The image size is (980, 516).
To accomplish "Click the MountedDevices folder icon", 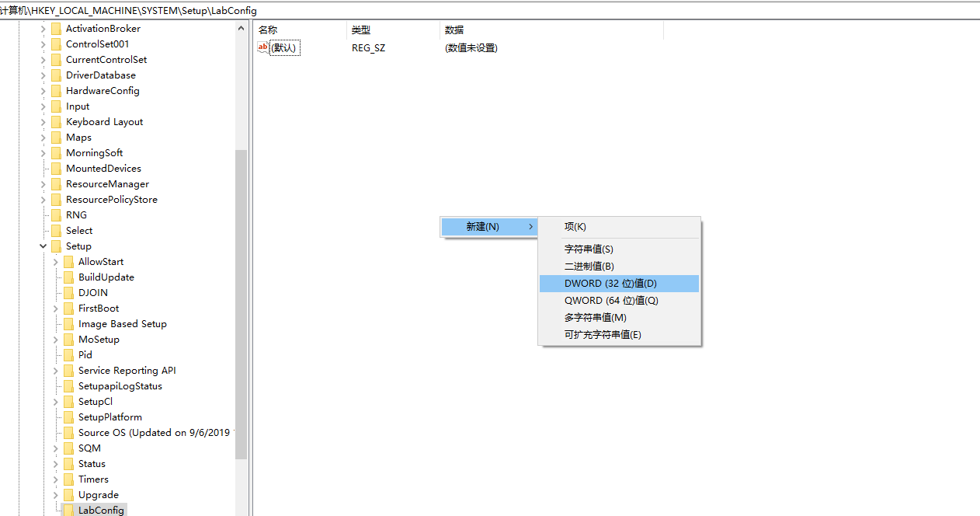I will 56,169.
